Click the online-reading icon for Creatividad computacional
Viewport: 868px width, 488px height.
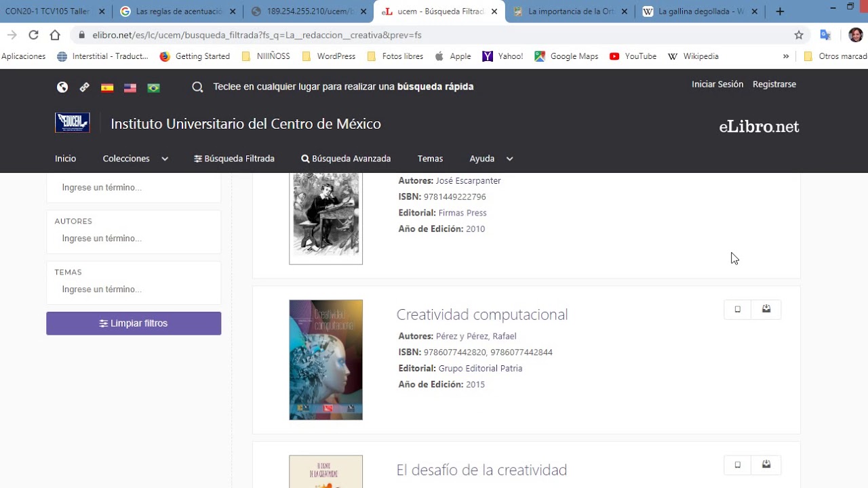click(738, 310)
